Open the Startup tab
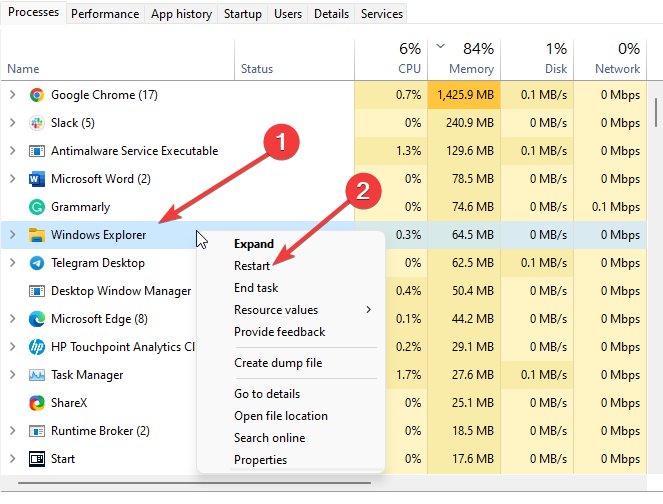 [x=243, y=14]
